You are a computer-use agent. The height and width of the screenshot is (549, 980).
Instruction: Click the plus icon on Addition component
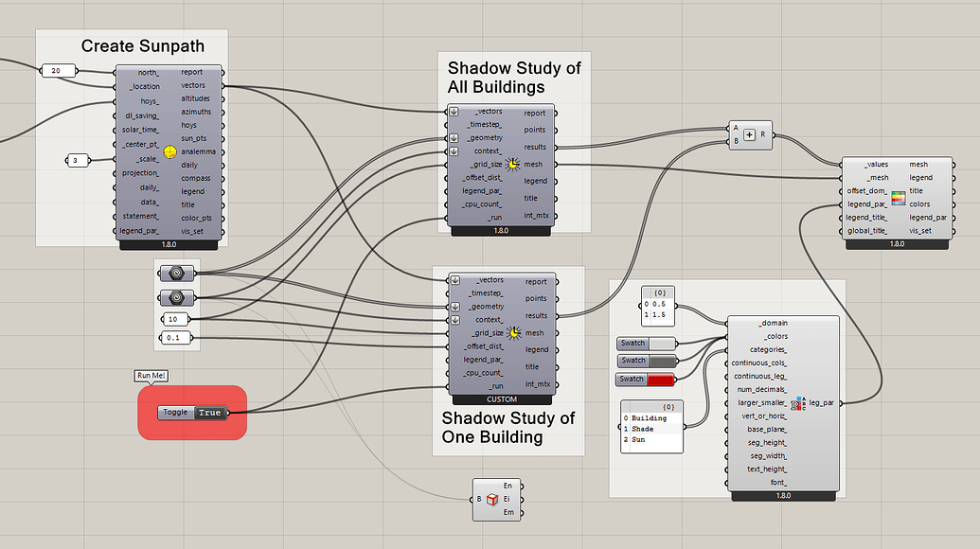pos(749,135)
